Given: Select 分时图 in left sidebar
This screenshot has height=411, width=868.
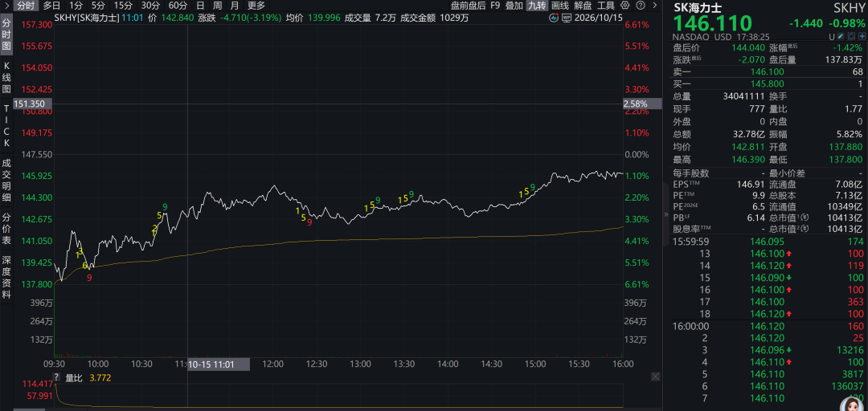Looking at the screenshot, I should click(x=6, y=35).
